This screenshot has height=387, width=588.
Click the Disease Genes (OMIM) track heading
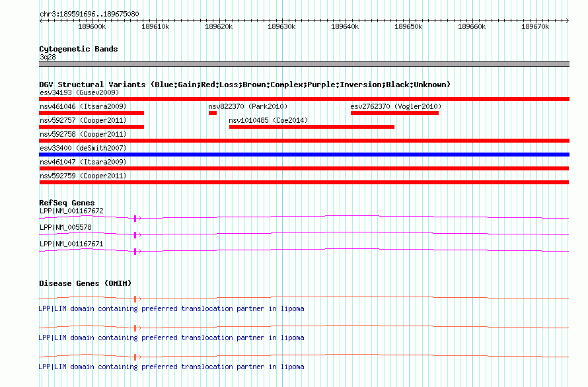[x=85, y=283]
